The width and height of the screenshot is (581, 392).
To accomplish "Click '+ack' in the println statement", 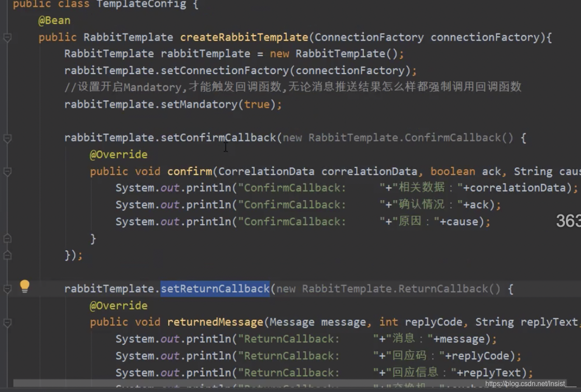I will click(x=476, y=205).
